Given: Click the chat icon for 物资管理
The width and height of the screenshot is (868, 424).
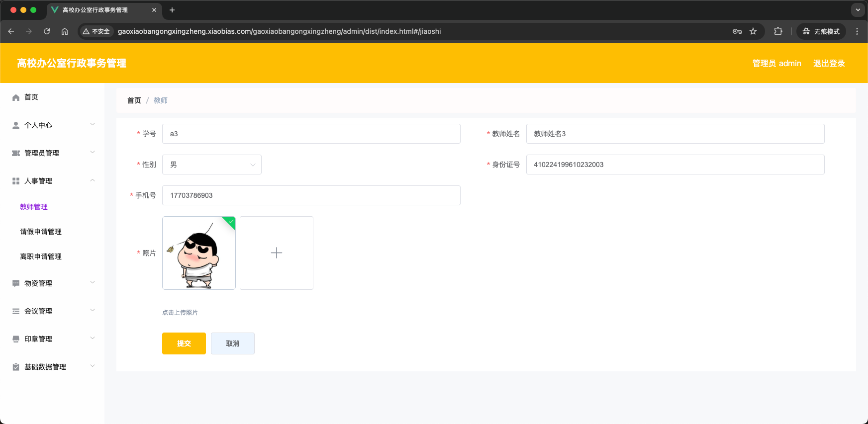Looking at the screenshot, I should (16, 283).
